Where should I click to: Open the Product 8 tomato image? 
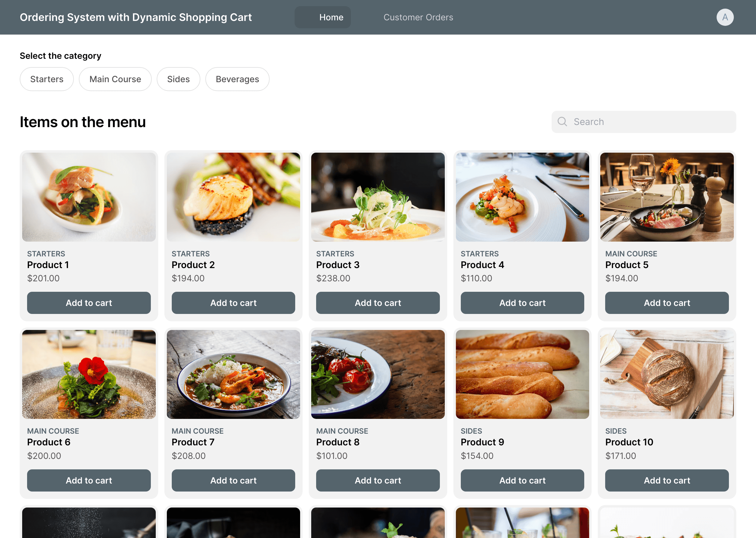pyautogui.click(x=378, y=374)
